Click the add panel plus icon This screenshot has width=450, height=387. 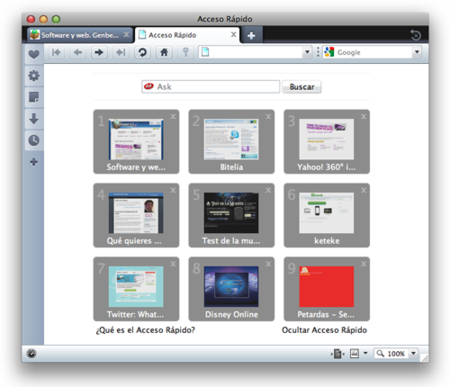coord(34,162)
